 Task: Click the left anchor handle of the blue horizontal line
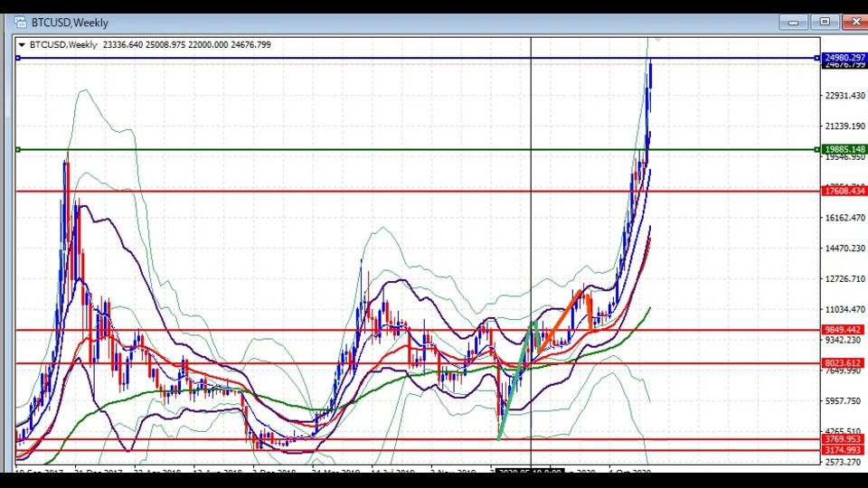(18, 58)
